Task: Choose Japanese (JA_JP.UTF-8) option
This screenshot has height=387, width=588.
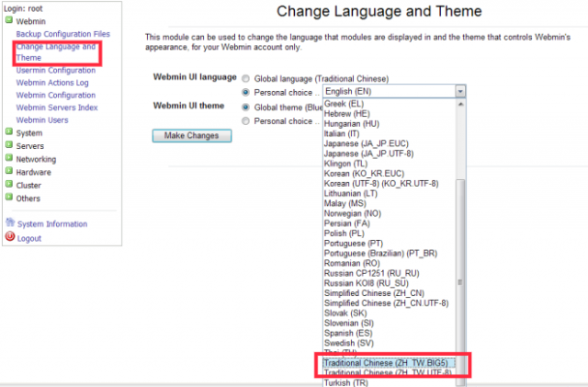Action: tap(390, 154)
